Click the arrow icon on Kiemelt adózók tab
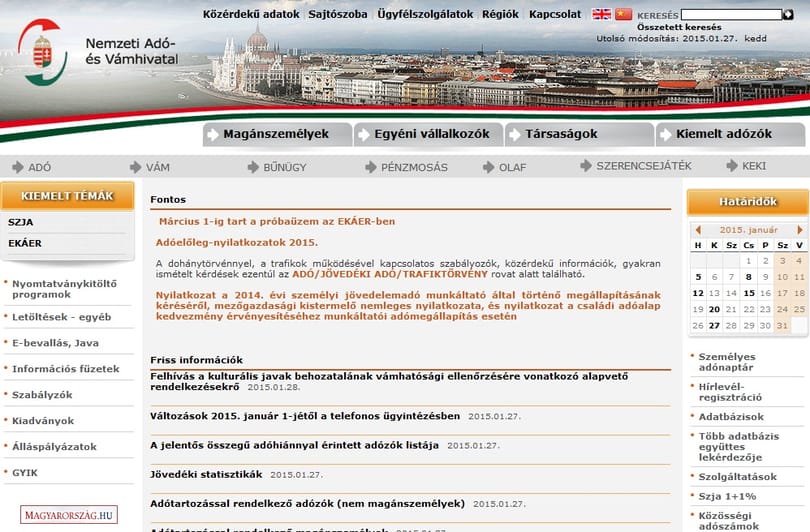This screenshot has height=532, width=810. (665, 135)
